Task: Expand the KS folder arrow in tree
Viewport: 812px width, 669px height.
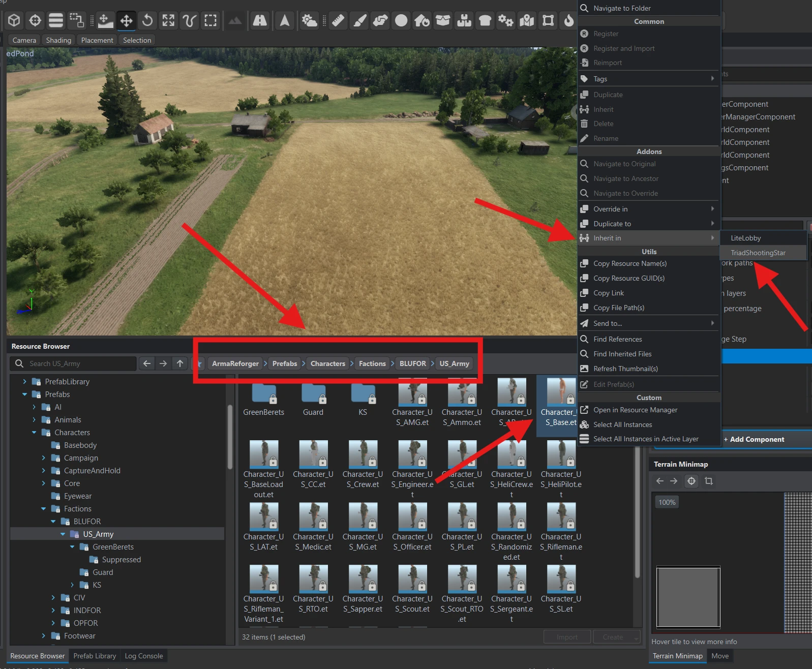Action: pyautogui.click(x=72, y=585)
